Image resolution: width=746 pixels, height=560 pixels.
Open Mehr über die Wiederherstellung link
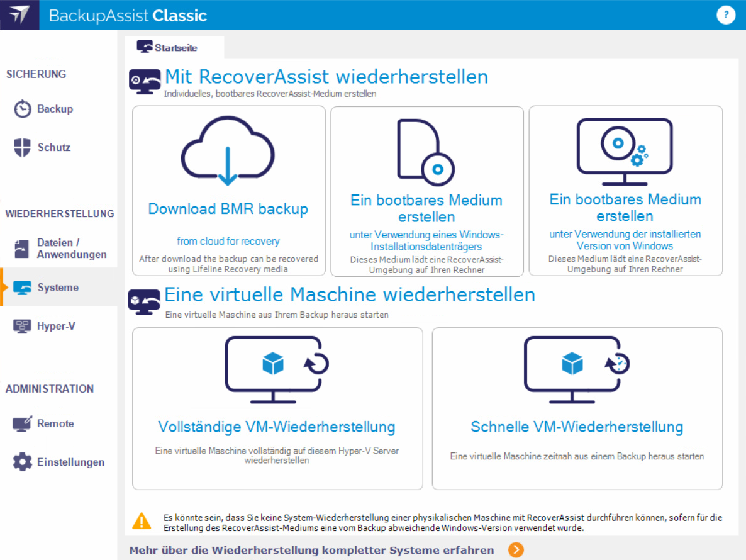[x=311, y=550]
